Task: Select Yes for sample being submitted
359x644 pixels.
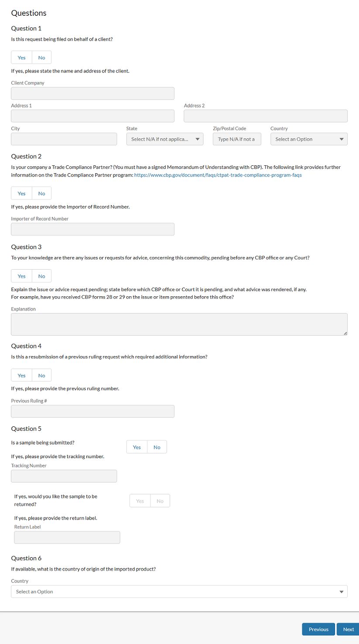Action: (x=137, y=447)
